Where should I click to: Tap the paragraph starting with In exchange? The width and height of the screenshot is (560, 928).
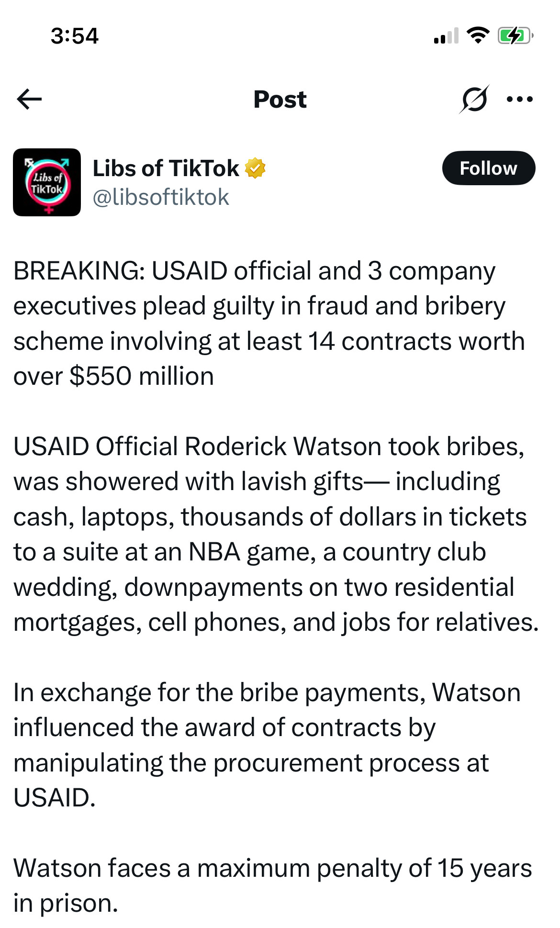click(x=267, y=745)
